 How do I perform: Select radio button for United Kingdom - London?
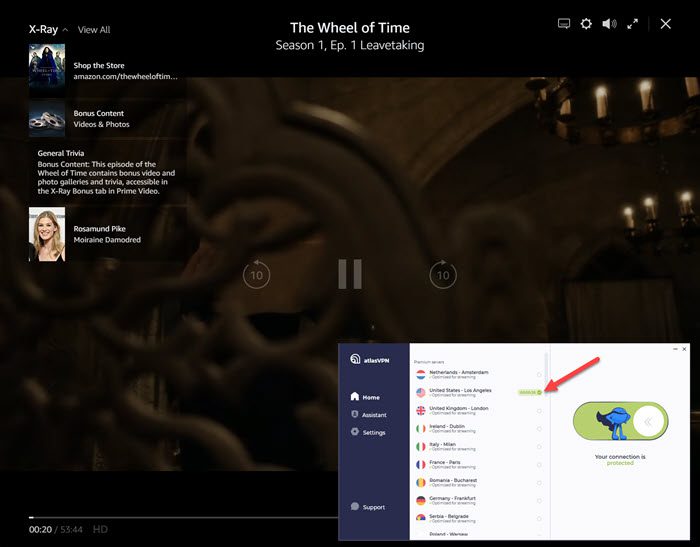coord(539,411)
